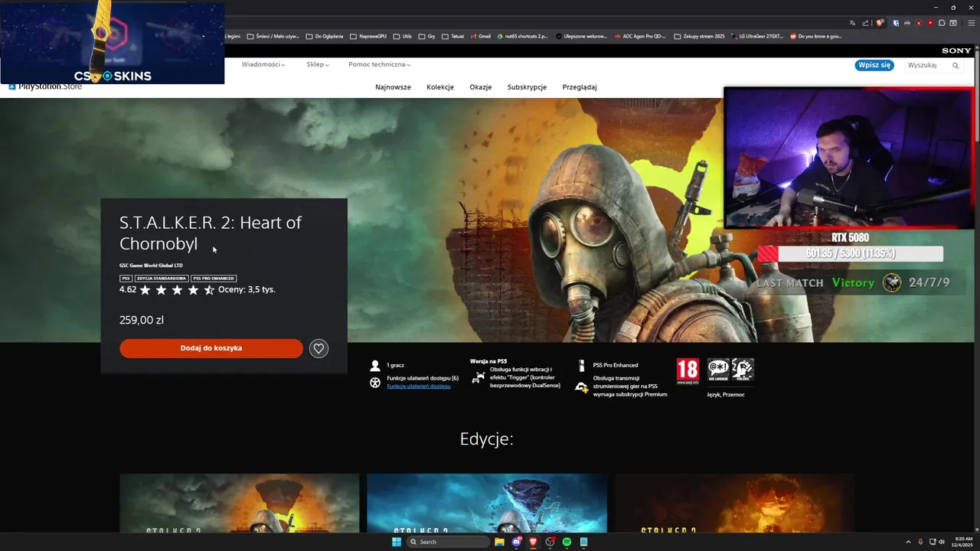Click the taskbar Search box

(447, 542)
